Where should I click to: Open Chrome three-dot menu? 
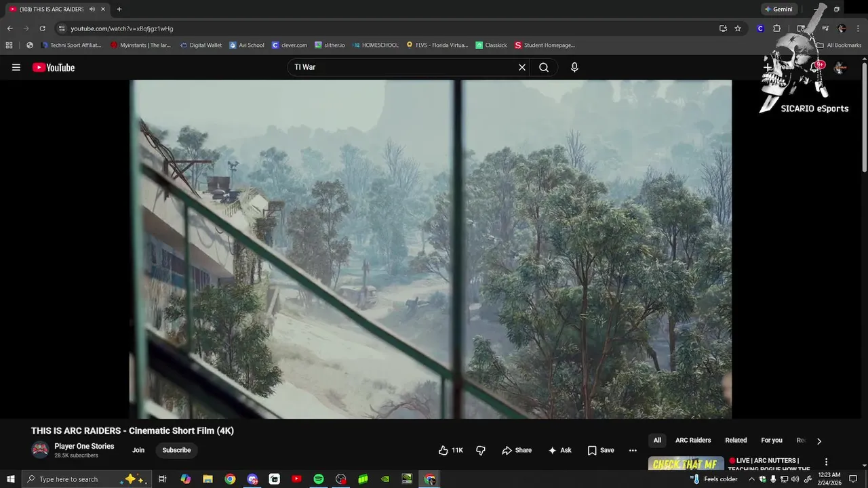pyautogui.click(x=858, y=28)
